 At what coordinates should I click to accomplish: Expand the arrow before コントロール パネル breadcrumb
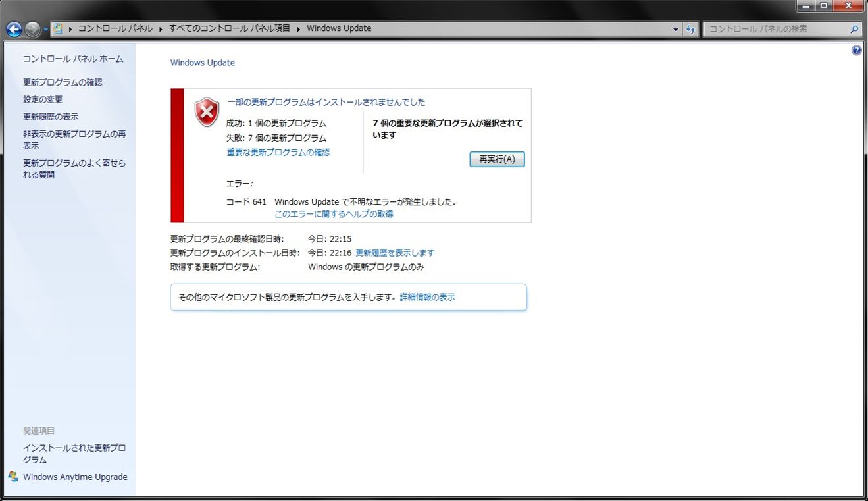[70, 29]
